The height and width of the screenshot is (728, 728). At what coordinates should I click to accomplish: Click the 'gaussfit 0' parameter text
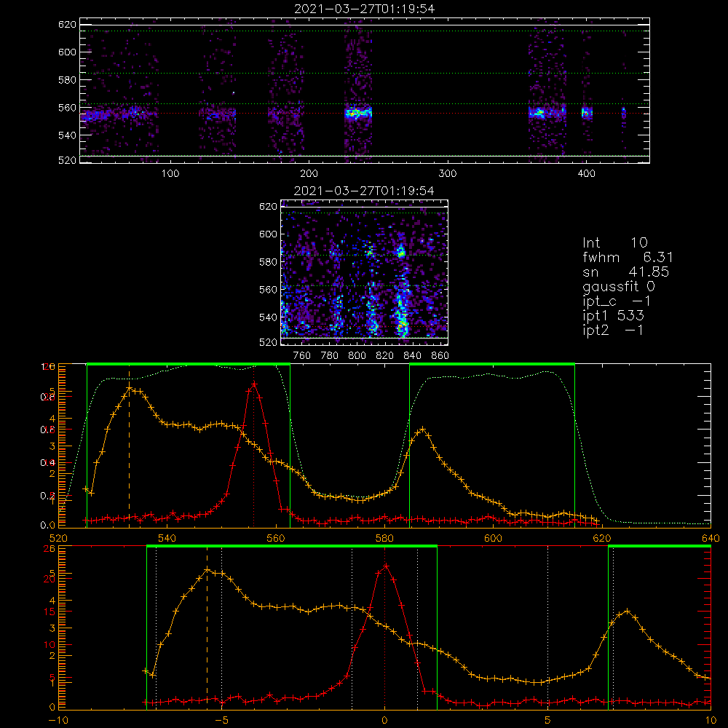[x=619, y=286]
